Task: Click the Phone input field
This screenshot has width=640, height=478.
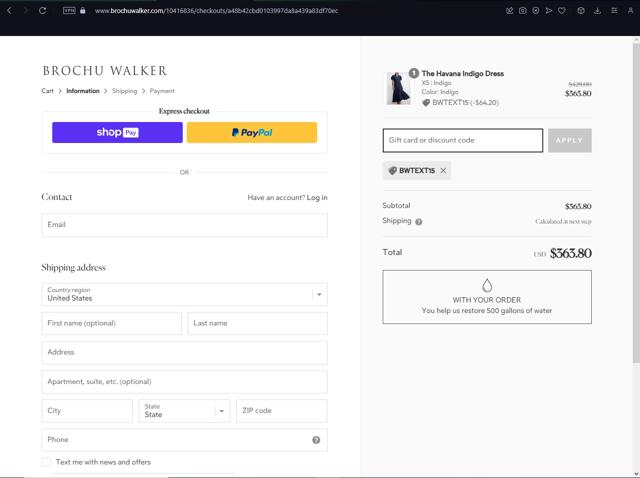Action: tap(184, 440)
